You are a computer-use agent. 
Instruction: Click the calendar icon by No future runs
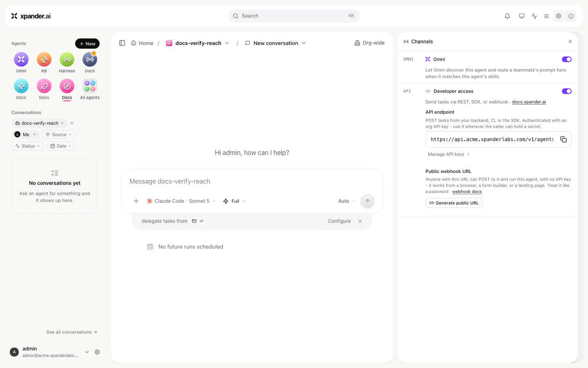(x=150, y=247)
